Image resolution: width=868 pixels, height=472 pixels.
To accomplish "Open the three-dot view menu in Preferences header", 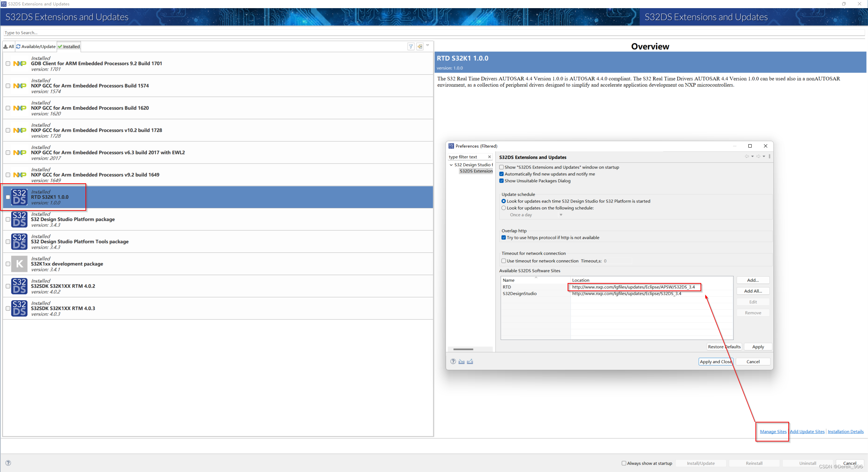I will point(769,156).
